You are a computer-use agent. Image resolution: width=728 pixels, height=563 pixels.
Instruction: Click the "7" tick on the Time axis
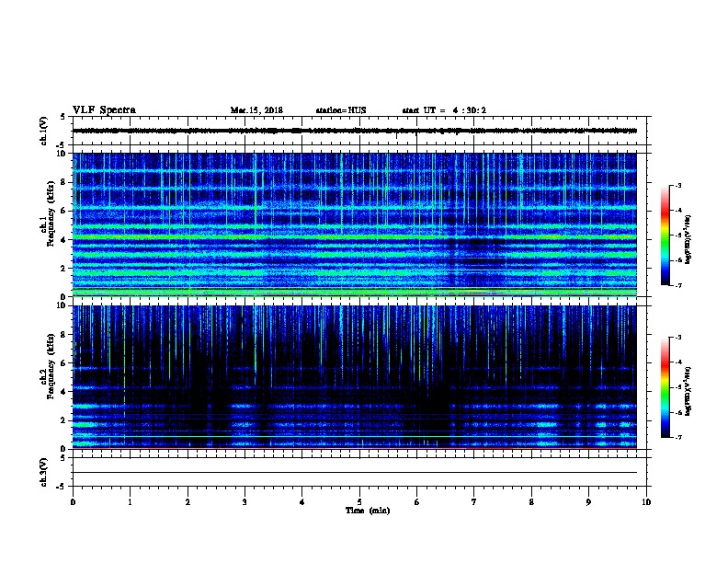[x=474, y=501]
